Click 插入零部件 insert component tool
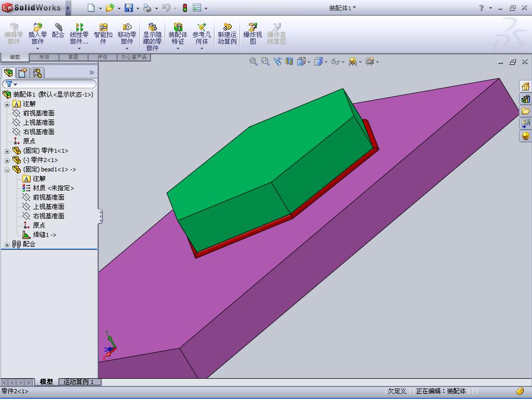This screenshot has height=399, width=532. [x=37, y=33]
